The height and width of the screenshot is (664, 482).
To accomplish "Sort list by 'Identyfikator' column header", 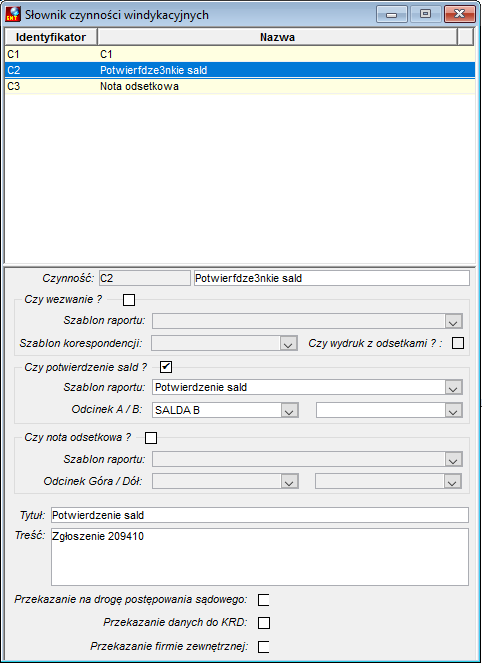I will [x=51, y=37].
